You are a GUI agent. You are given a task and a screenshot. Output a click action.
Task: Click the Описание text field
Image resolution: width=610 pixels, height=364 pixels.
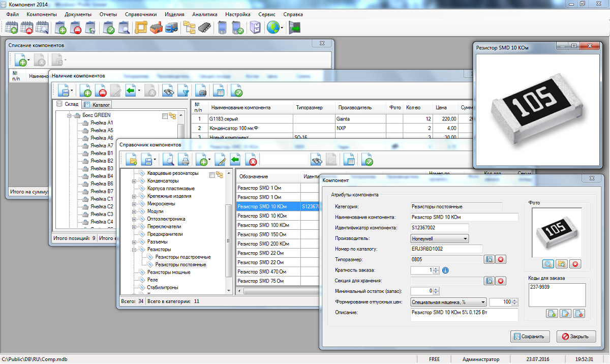(464, 315)
